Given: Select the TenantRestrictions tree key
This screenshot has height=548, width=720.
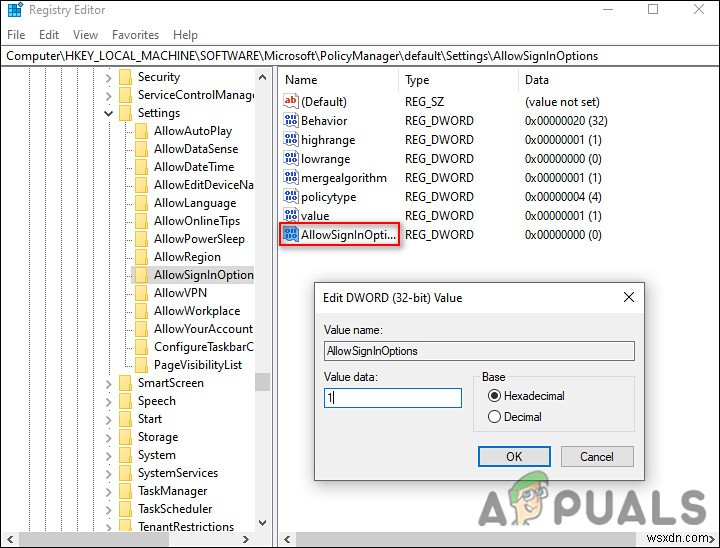Looking at the screenshot, I should [x=186, y=526].
